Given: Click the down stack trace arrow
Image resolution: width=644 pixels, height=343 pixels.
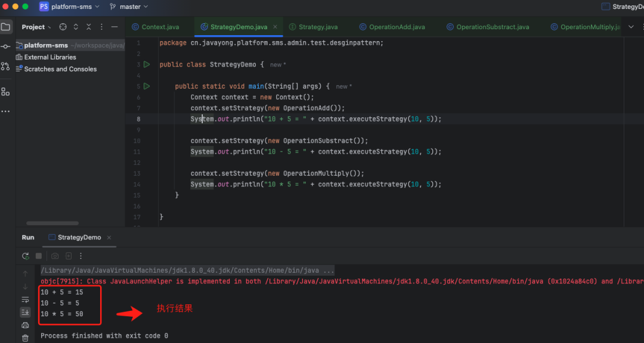Looking at the screenshot, I should pyautogui.click(x=26, y=287).
